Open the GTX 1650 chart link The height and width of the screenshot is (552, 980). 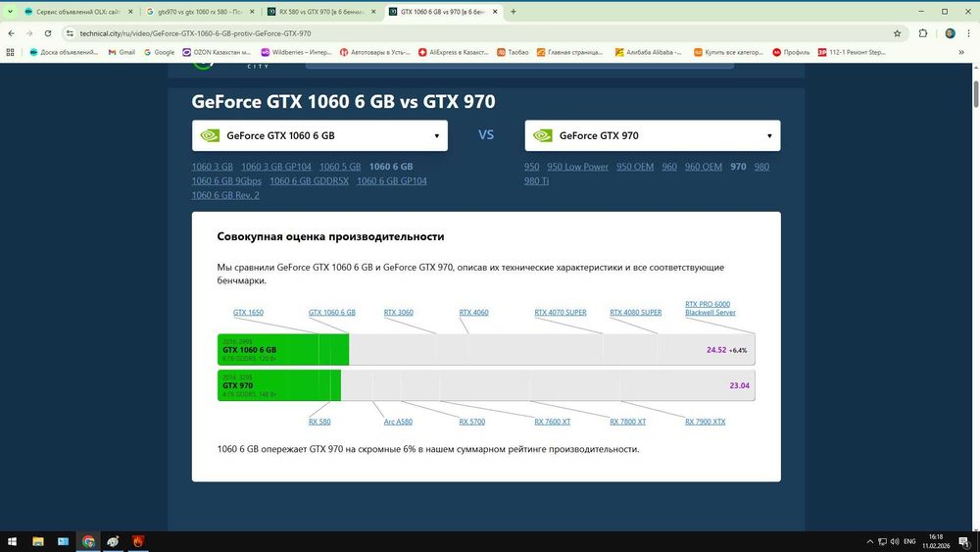click(x=248, y=312)
